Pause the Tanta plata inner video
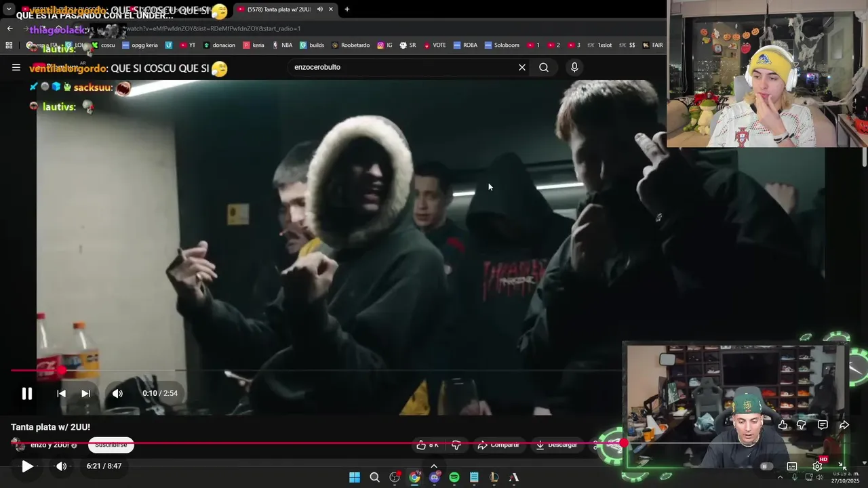 pyautogui.click(x=26, y=393)
